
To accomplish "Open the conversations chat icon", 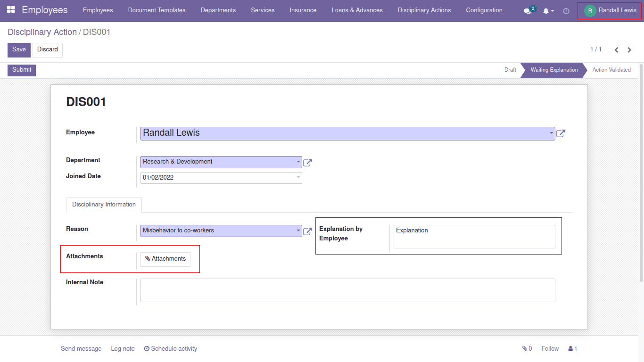I will point(527,10).
